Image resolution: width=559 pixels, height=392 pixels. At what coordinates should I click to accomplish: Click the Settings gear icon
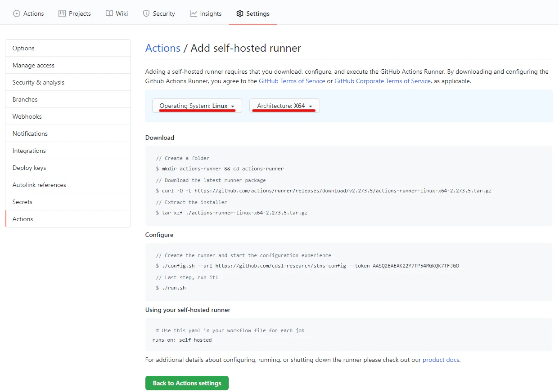click(240, 13)
